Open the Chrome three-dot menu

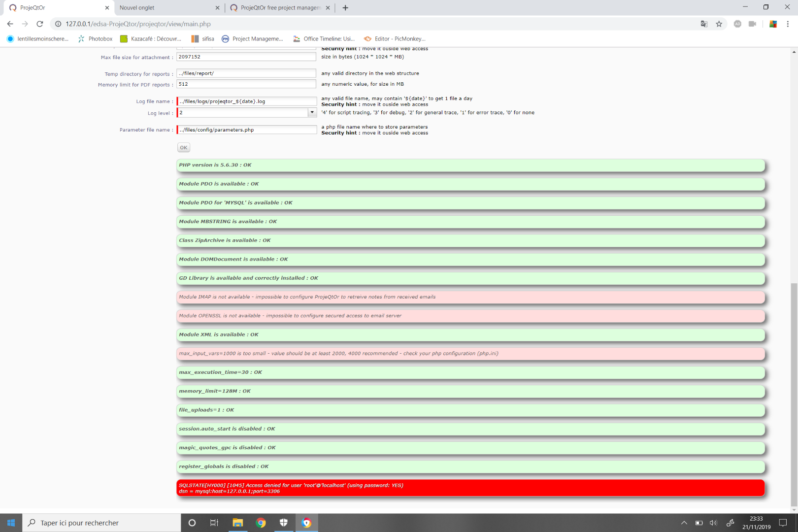point(788,24)
